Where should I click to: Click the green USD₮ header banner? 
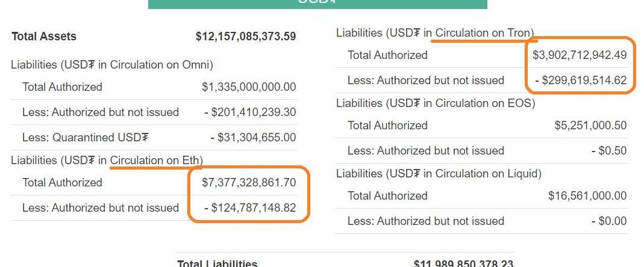(x=317, y=4)
